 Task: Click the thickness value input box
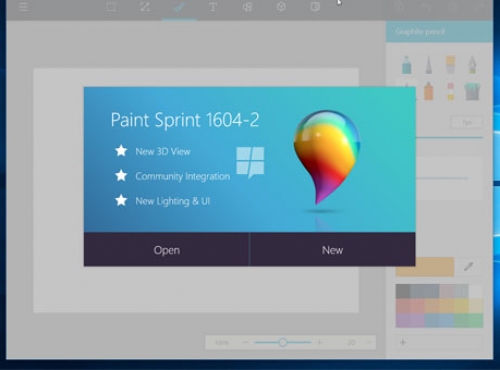(x=467, y=122)
